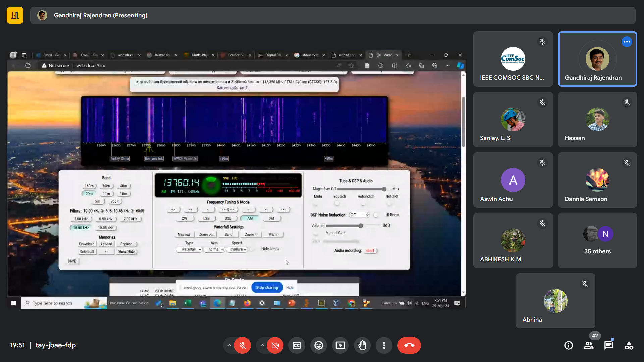The image size is (644, 362).
Task: Open meeting details info icon
Action: click(x=569, y=345)
